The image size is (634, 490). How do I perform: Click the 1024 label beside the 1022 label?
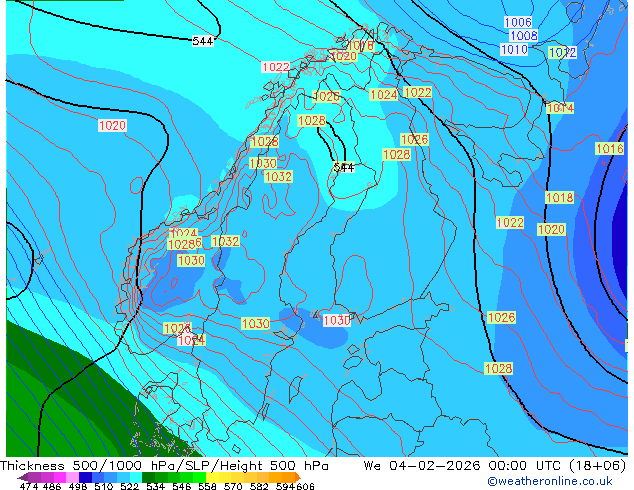(x=384, y=95)
